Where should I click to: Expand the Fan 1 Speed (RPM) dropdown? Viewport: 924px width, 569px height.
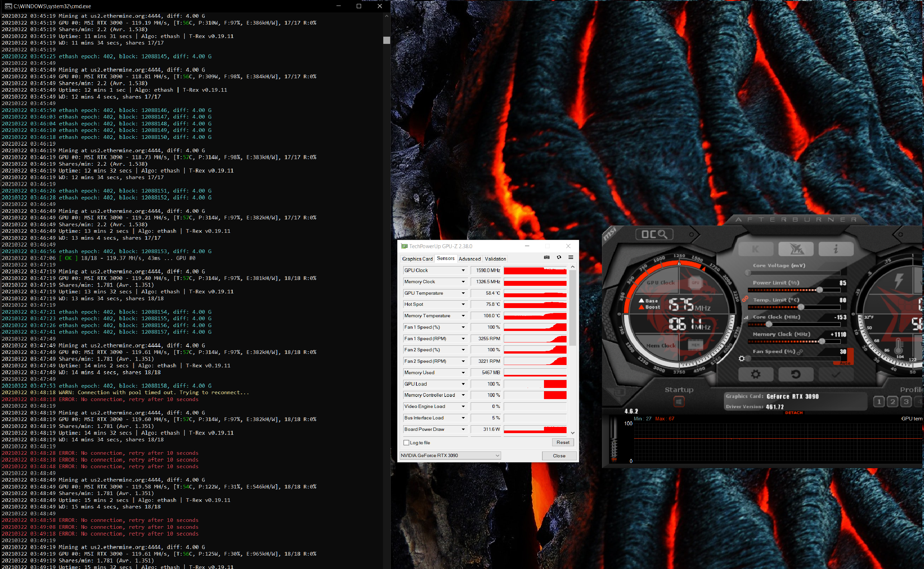pos(463,339)
